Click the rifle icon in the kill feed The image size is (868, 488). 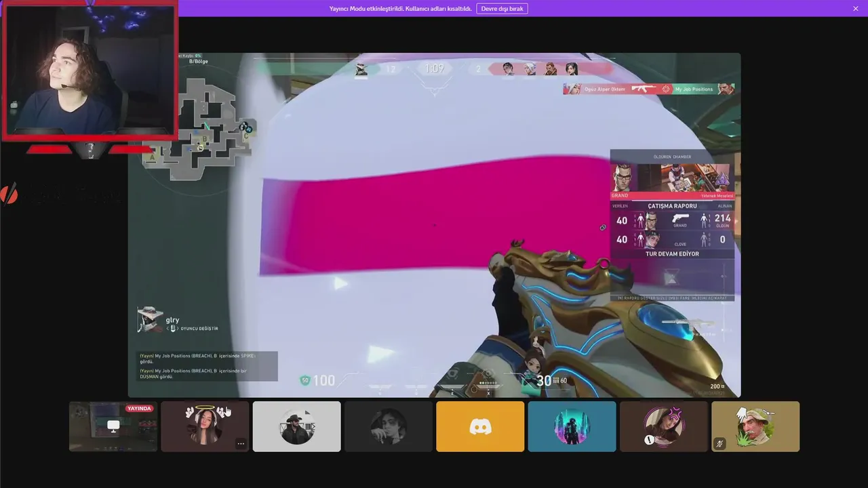(644, 89)
